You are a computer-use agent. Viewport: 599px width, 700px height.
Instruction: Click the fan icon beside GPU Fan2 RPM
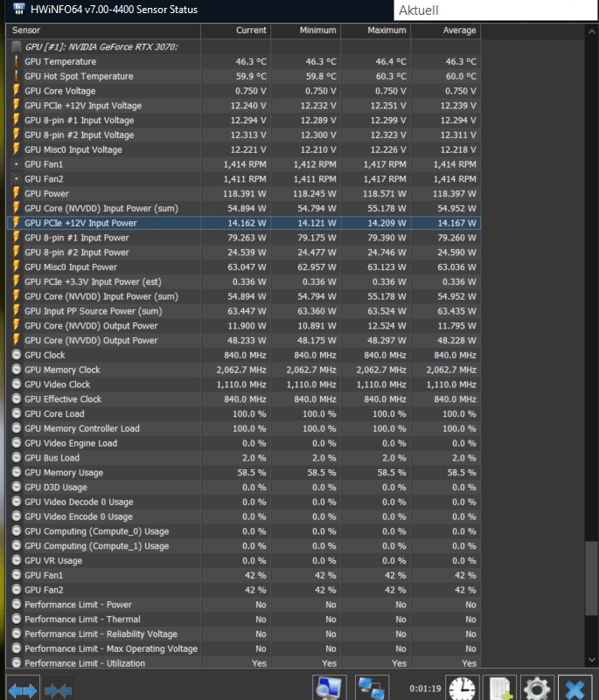(x=17, y=179)
